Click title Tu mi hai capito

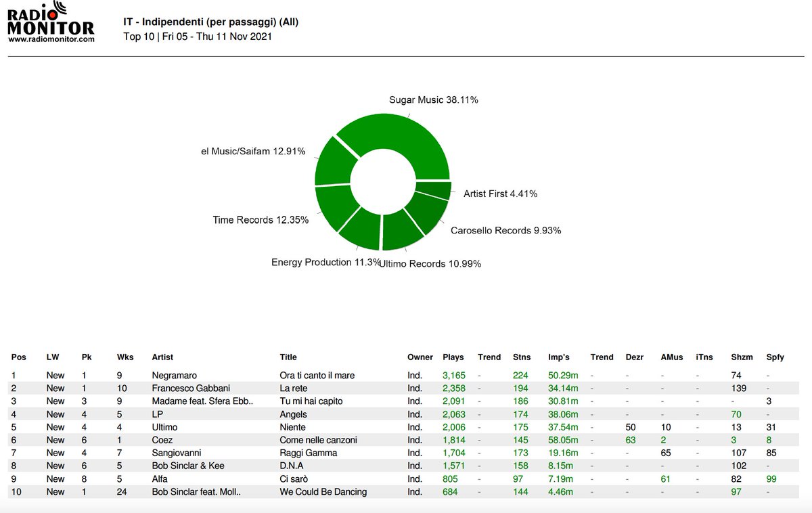[x=311, y=401]
